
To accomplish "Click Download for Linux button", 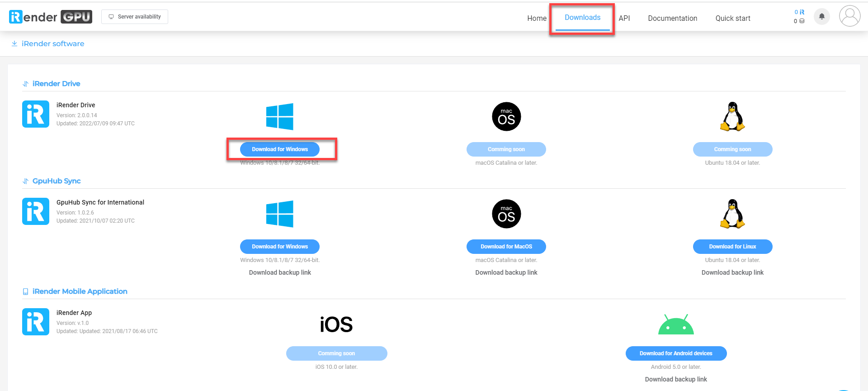I will click(732, 247).
